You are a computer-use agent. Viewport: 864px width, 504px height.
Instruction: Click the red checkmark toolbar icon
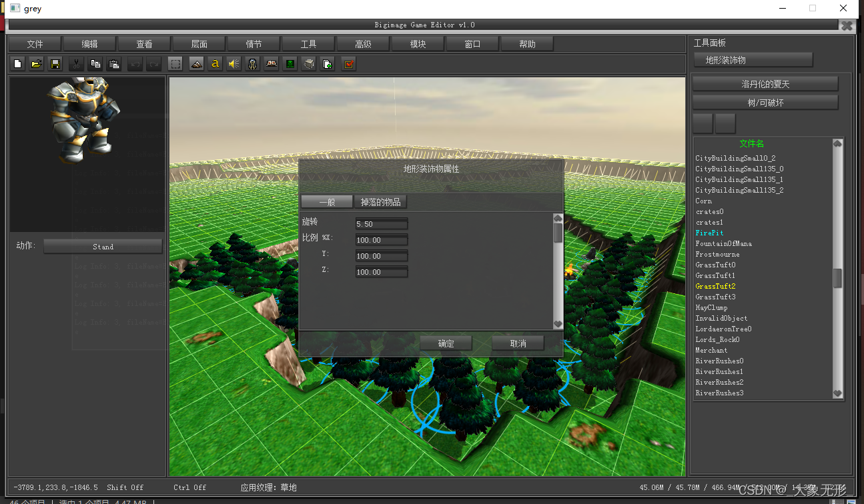click(348, 64)
